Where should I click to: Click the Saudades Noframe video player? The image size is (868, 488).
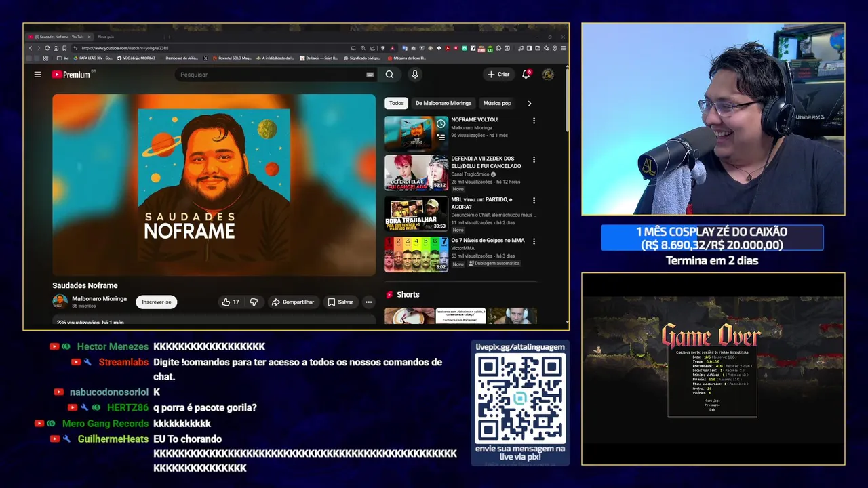pos(214,184)
